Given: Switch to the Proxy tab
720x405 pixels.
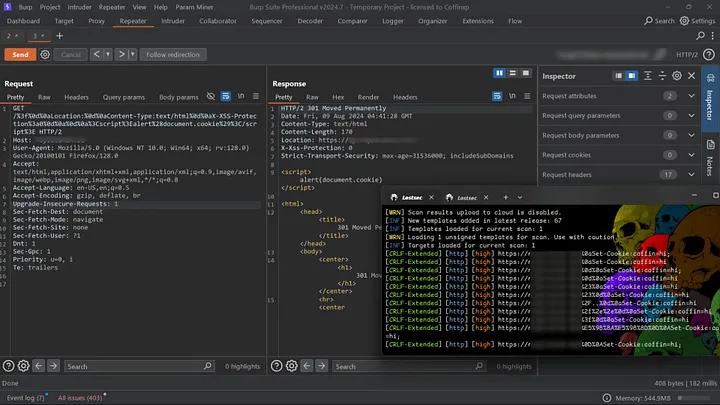Looking at the screenshot, I should [96, 21].
